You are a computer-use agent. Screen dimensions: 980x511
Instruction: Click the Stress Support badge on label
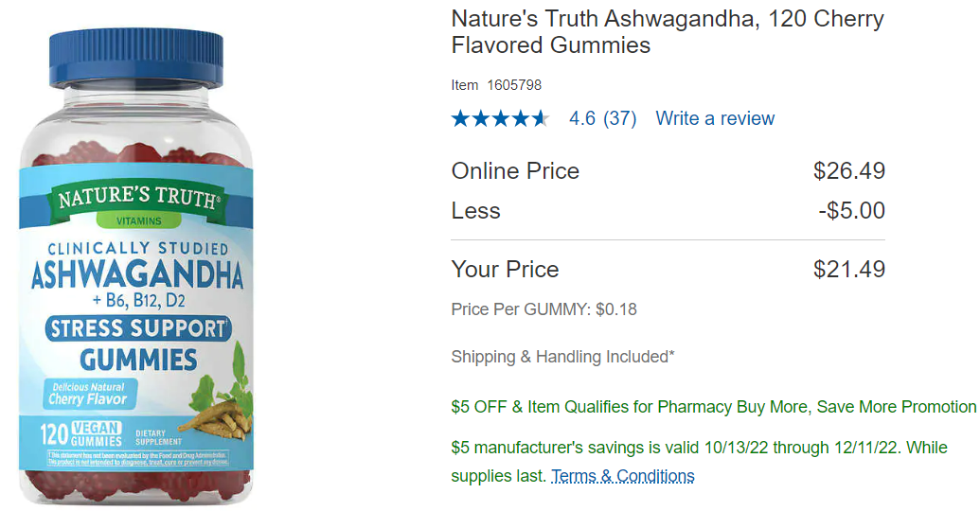(x=138, y=328)
